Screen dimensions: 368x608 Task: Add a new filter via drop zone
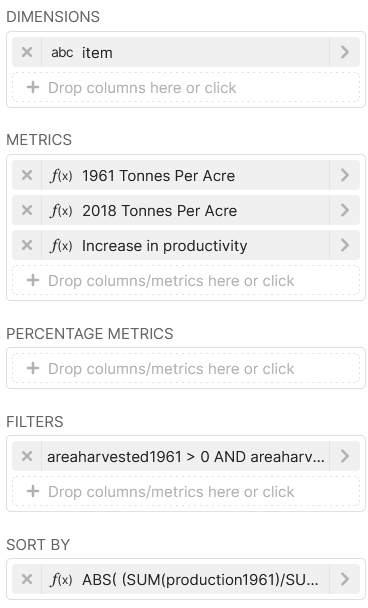[x=186, y=491]
